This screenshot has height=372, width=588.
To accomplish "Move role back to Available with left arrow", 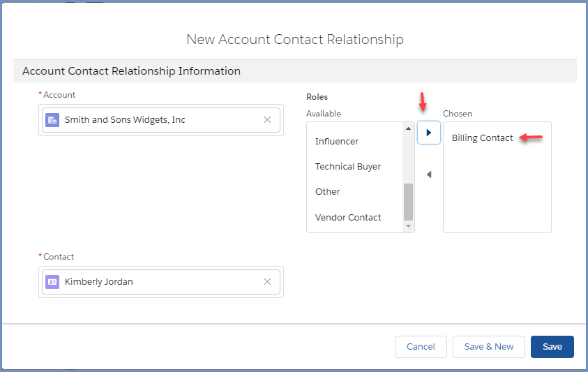I will 429,174.
